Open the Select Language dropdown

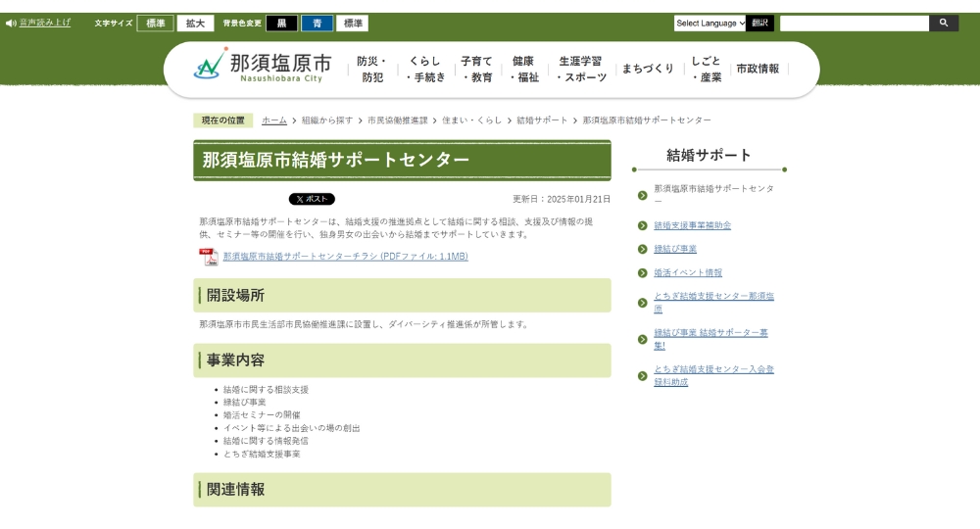click(x=710, y=23)
